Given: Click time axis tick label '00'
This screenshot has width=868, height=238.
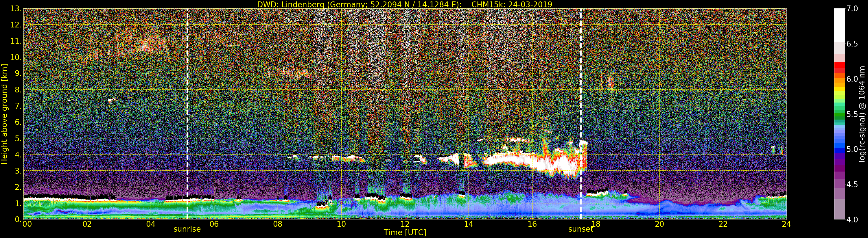Looking at the screenshot, I should point(27,224).
